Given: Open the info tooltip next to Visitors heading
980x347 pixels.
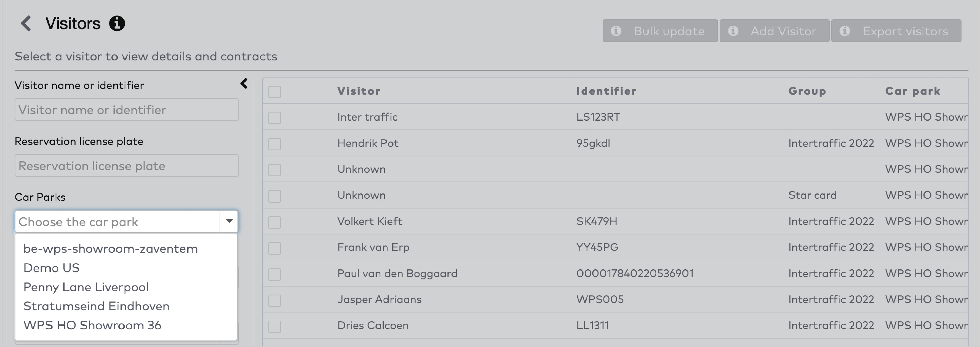Looking at the screenshot, I should click(117, 23).
